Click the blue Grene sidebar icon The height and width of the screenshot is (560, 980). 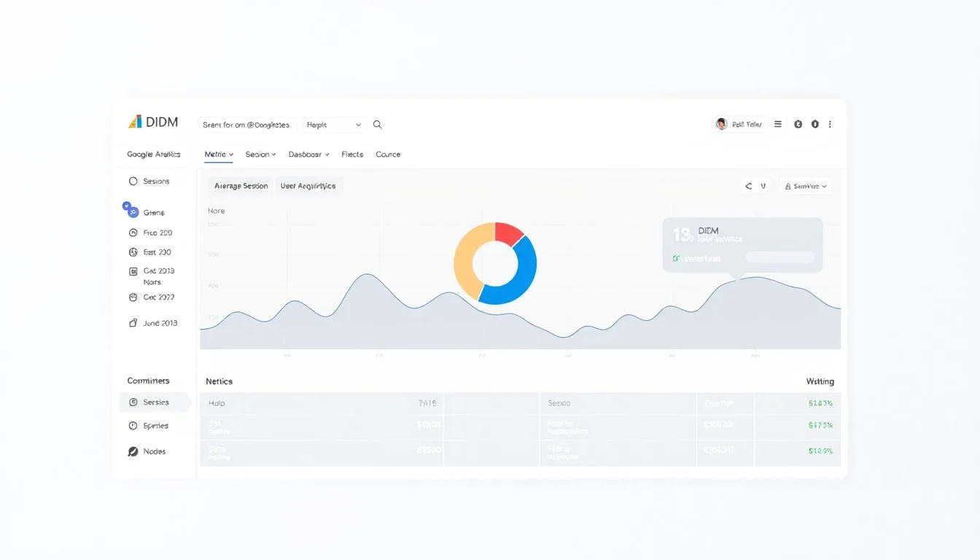(x=130, y=210)
